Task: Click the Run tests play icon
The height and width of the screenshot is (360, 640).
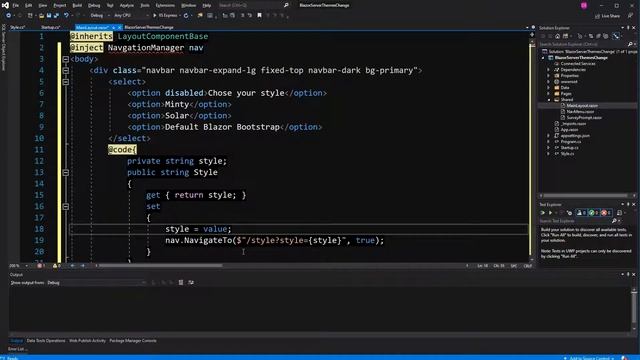Action: point(550,213)
